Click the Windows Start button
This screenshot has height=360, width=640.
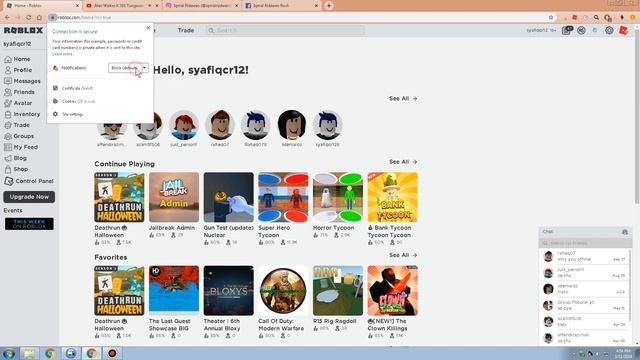point(8,353)
